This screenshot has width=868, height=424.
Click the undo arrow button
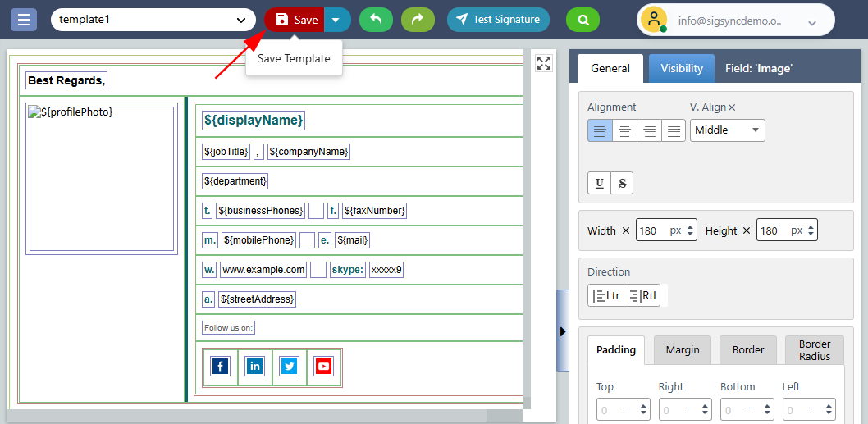click(376, 20)
